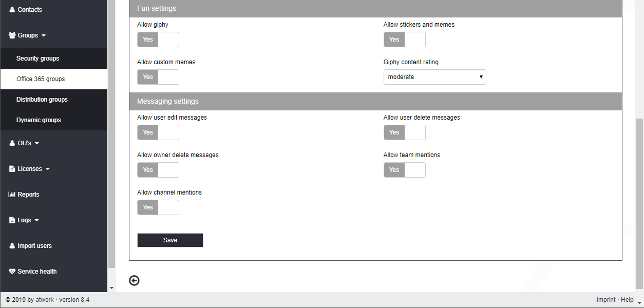Toggle the Allow custom memes switch
This screenshot has height=308, width=644.
click(158, 77)
